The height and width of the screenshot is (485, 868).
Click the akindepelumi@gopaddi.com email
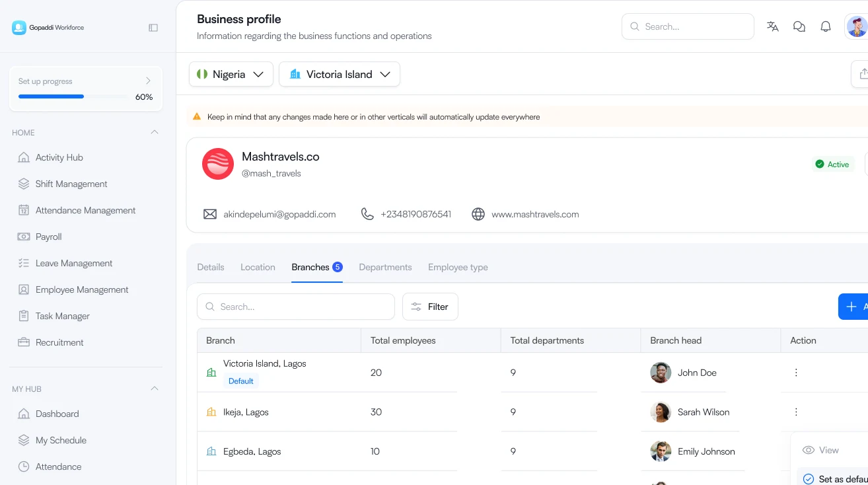pos(279,214)
